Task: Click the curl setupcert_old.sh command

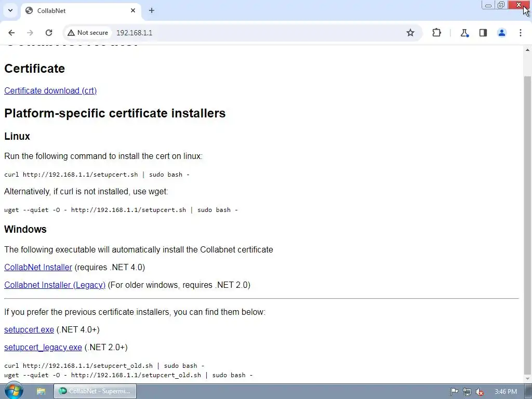Action: (x=104, y=366)
